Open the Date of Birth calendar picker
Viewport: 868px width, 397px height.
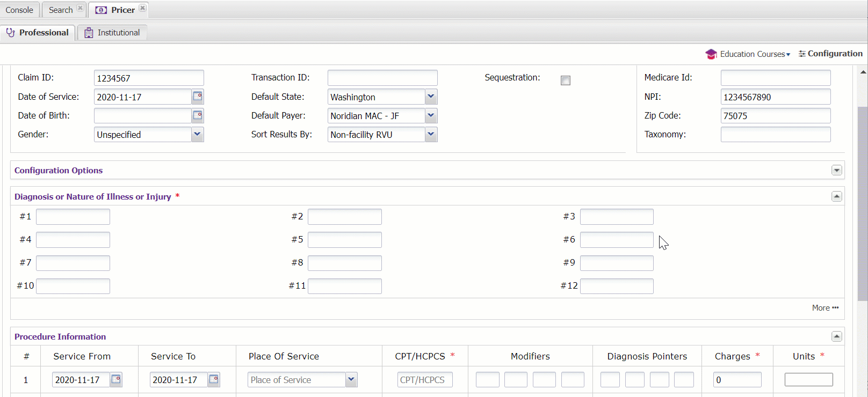[x=198, y=115]
